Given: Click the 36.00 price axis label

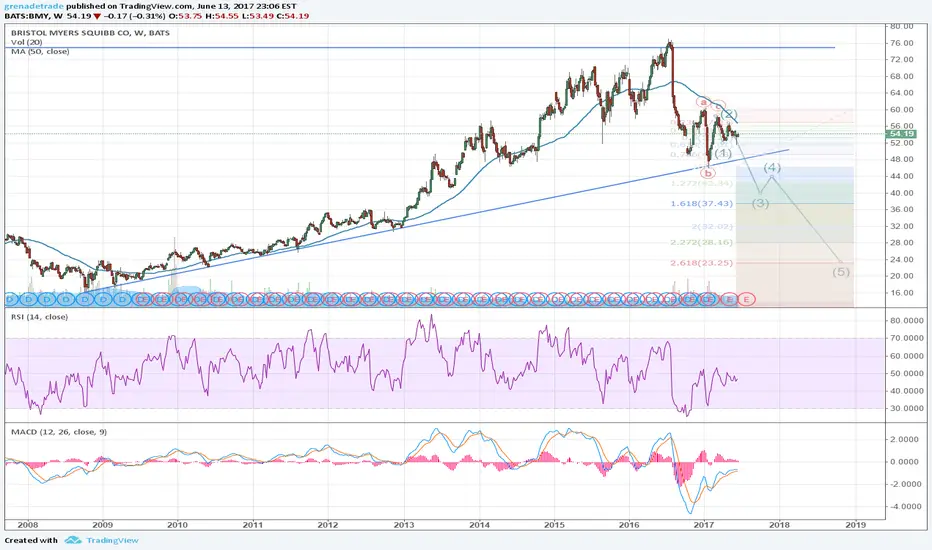Looking at the screenshot, I should (902, 209).
